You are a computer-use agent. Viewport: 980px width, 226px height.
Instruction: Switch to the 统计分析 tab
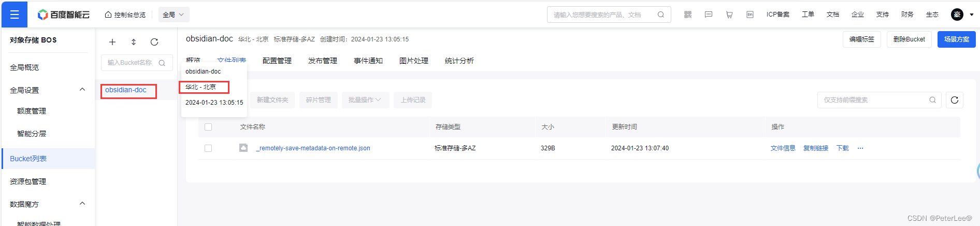click(459, 61)
